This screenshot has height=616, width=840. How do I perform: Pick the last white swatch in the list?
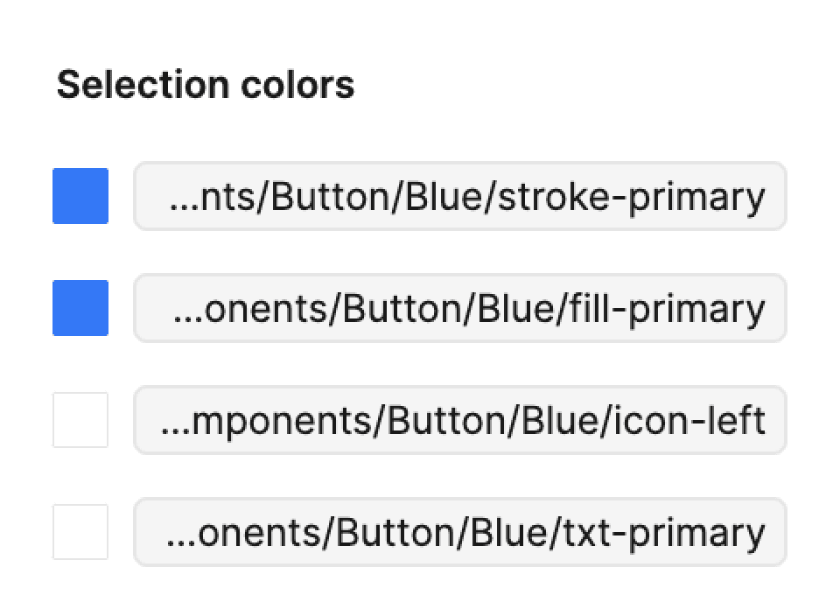[80, 532]
